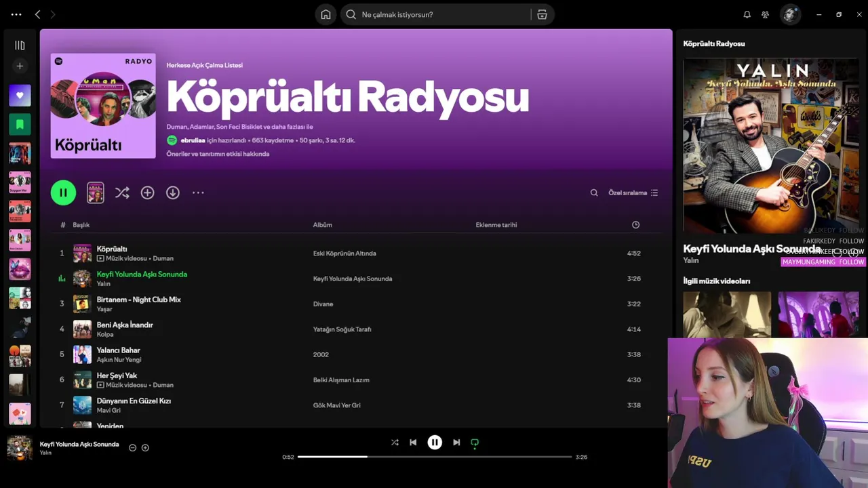Image resolution: width=868 pixels, height=488 pixels.
Task: Open Liked Songs heart playlist
Action: 20,96
